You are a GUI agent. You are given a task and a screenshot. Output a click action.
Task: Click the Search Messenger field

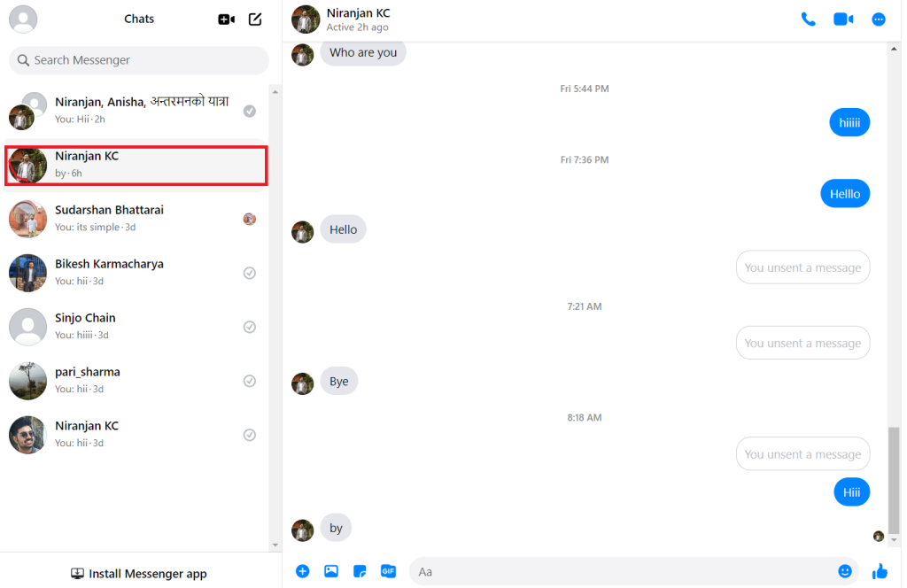139,60
